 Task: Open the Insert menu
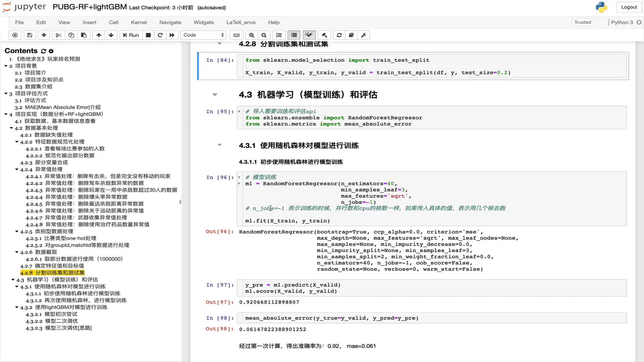pos(90,22)
